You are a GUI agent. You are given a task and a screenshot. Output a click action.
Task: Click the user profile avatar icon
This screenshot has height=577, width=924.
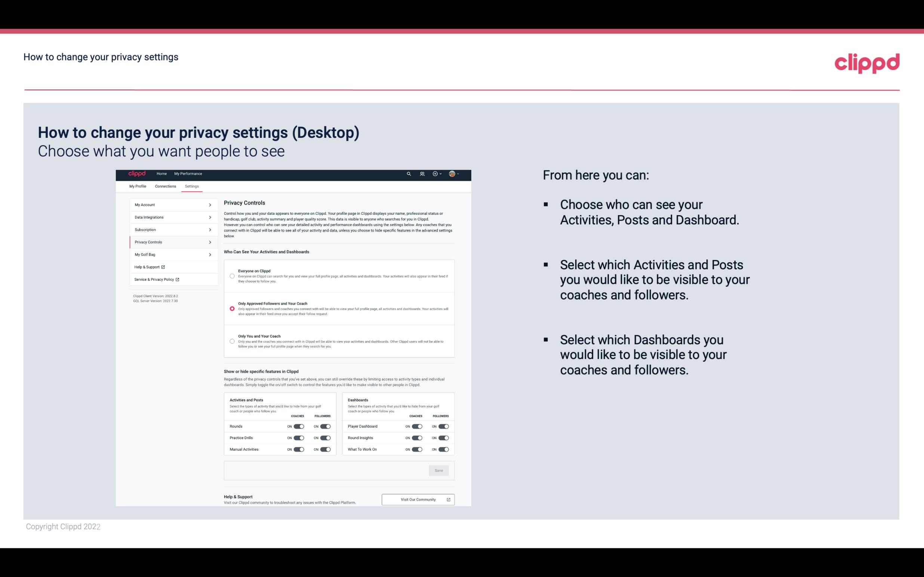click(452, 174)
